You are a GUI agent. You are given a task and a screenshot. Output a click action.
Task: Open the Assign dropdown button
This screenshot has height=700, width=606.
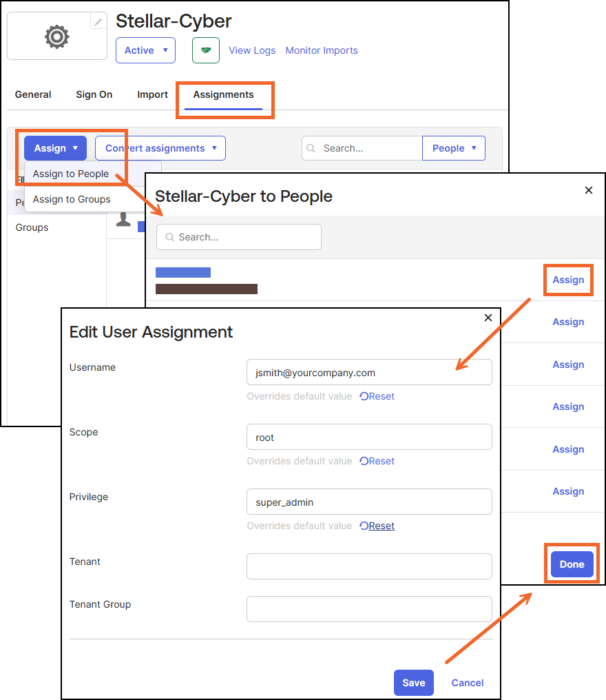(55, 148)
